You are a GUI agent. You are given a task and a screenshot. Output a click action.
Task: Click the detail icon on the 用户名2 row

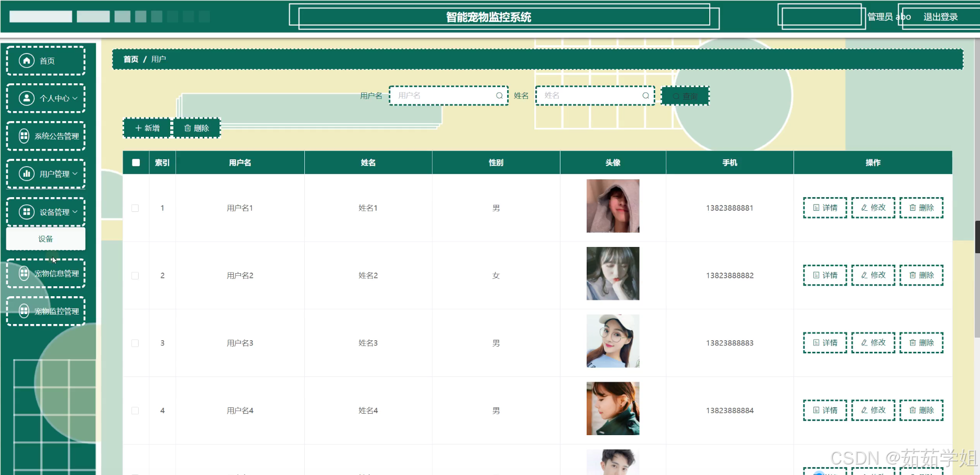click(x=816, y=275)
